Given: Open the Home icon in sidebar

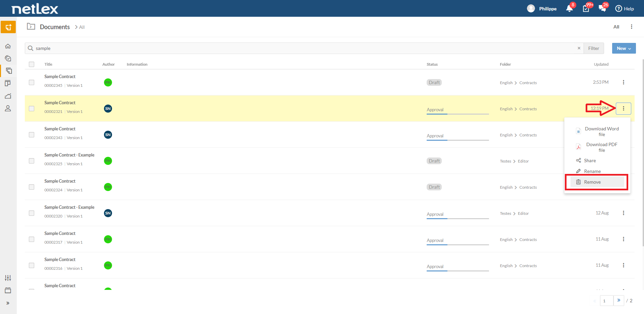Looking at the screenshot, I should (8, 46).
